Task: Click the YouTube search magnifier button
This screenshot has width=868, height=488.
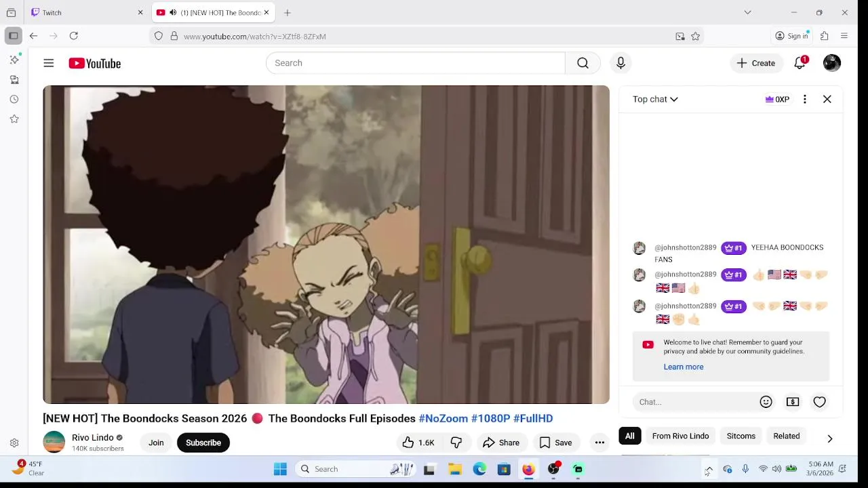Action: [x=583, y=63]
